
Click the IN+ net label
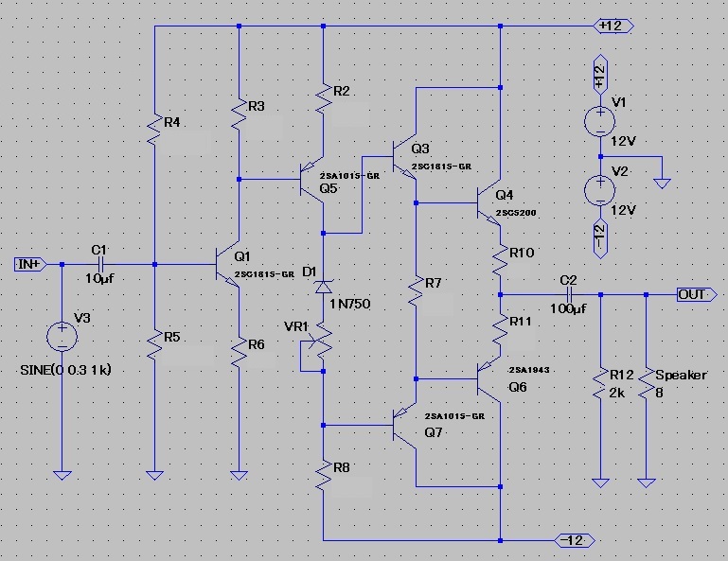coord(30,264)
